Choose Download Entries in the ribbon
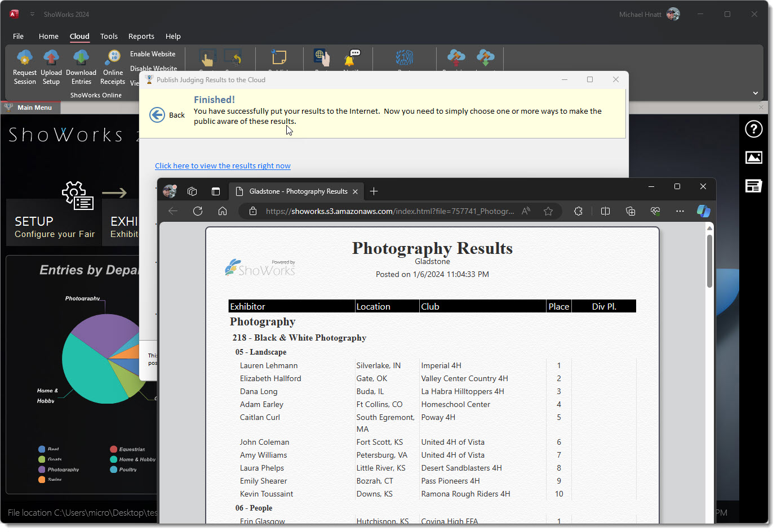 81,67
